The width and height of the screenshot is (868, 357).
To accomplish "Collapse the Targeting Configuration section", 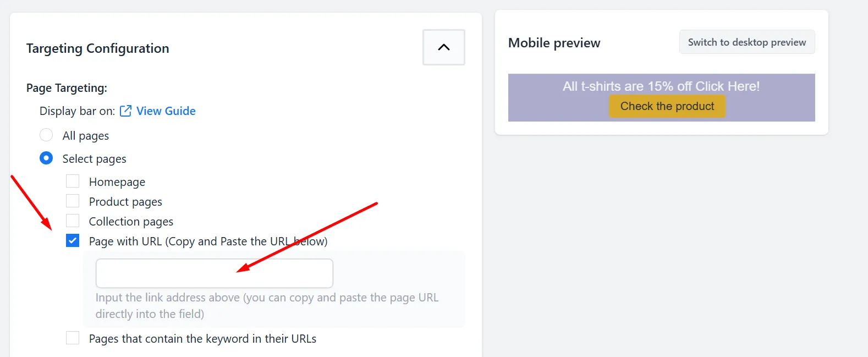I will pyautogui.click(x=444, y=47).
